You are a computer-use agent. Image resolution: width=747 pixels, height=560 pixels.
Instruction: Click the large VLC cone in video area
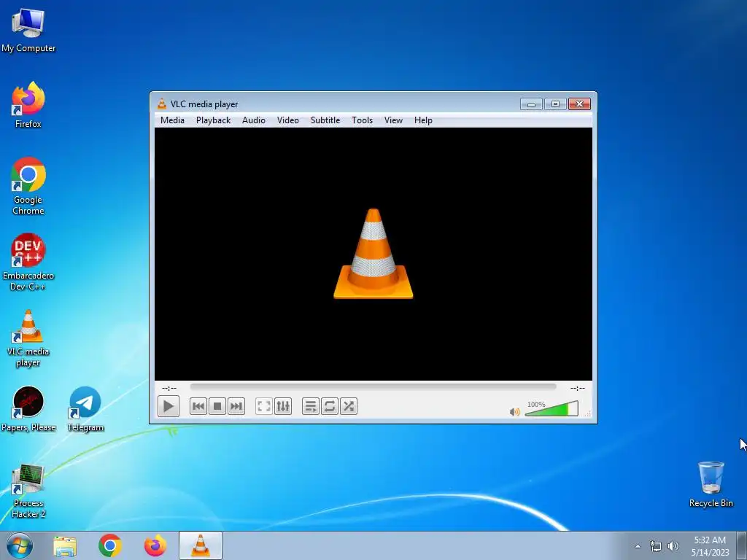(373, 254)
